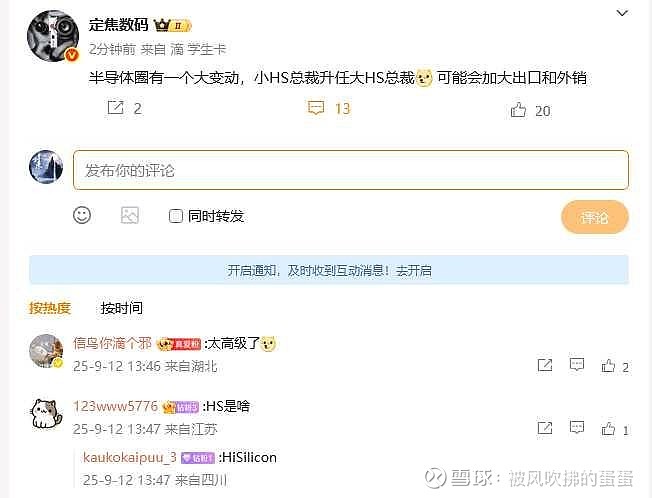Screen dimensions: 652x498
Task: Enable the 同时转发 checkbox
Action: click(175, 216)
